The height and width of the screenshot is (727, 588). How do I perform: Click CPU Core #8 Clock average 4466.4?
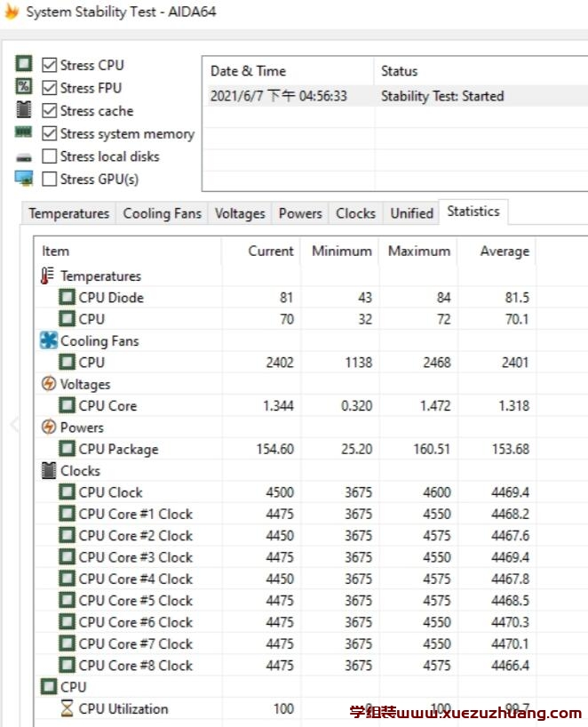[510, 666]
